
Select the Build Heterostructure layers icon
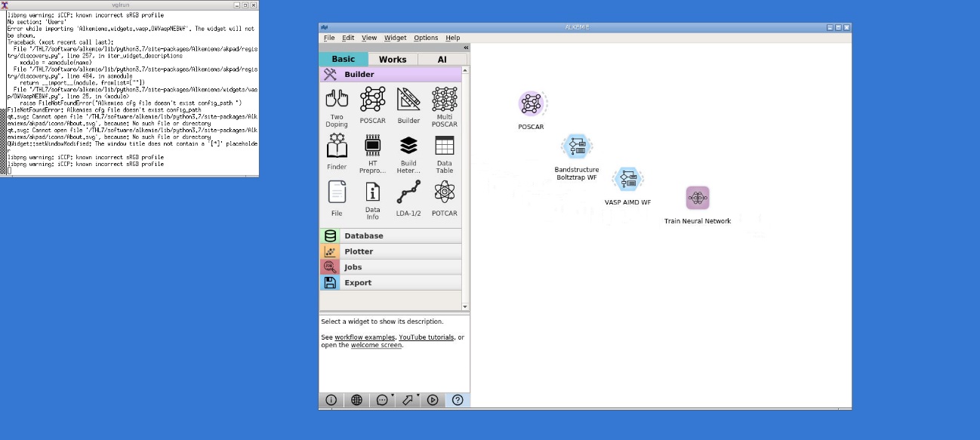click(x=408, y=145)
